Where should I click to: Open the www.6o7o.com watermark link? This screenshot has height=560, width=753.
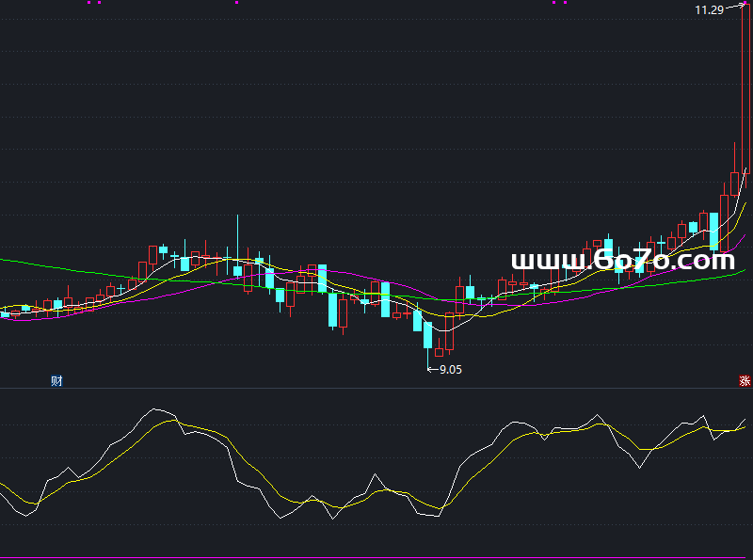coord(622,260)
